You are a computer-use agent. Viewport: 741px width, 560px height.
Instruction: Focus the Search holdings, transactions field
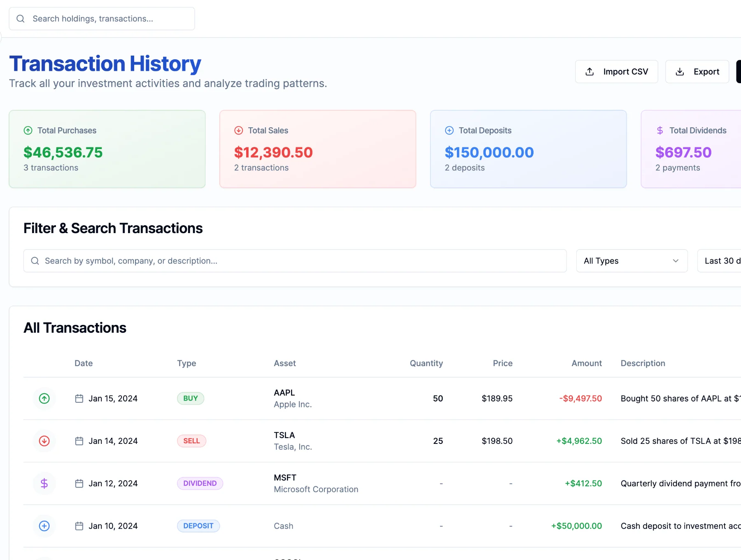click(102, 19)
